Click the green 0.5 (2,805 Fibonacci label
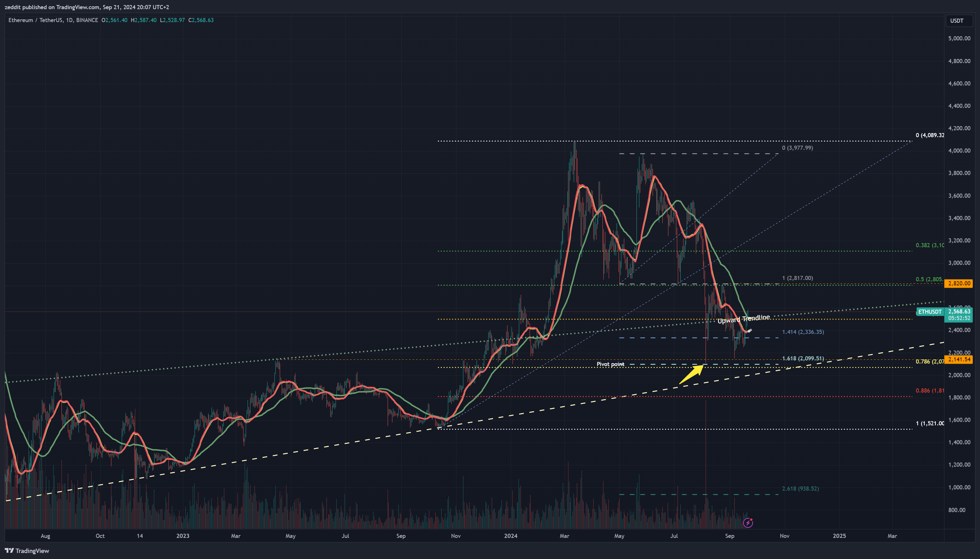This screenshot has width=980, height=559. click(x=930, y=279)
